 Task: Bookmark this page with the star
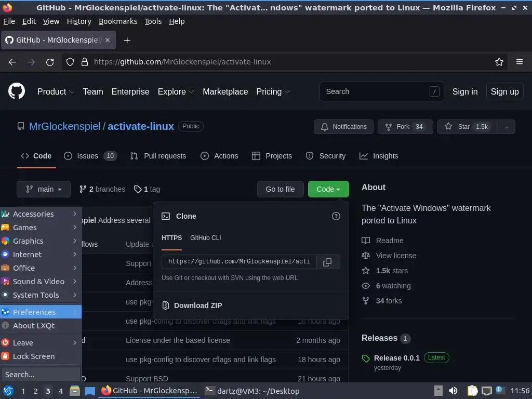pyautogui.click(x=499, y=62)
